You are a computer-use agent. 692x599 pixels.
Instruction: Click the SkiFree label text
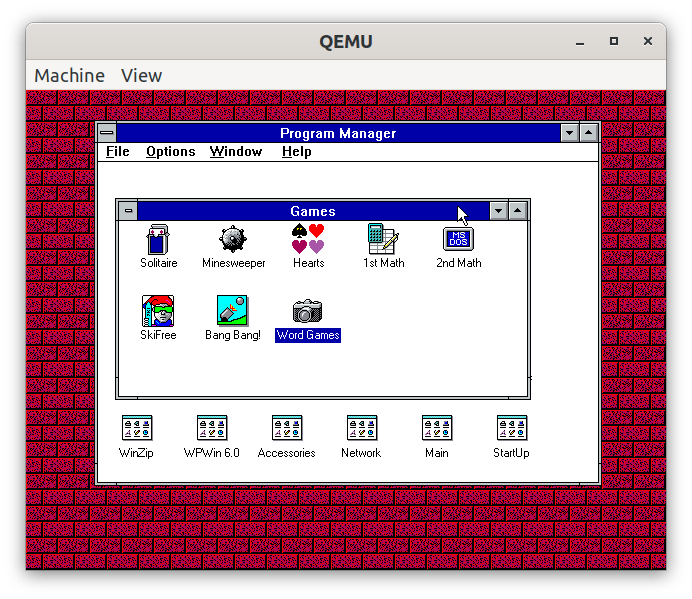pyautogui.click(x=158, y=335)
